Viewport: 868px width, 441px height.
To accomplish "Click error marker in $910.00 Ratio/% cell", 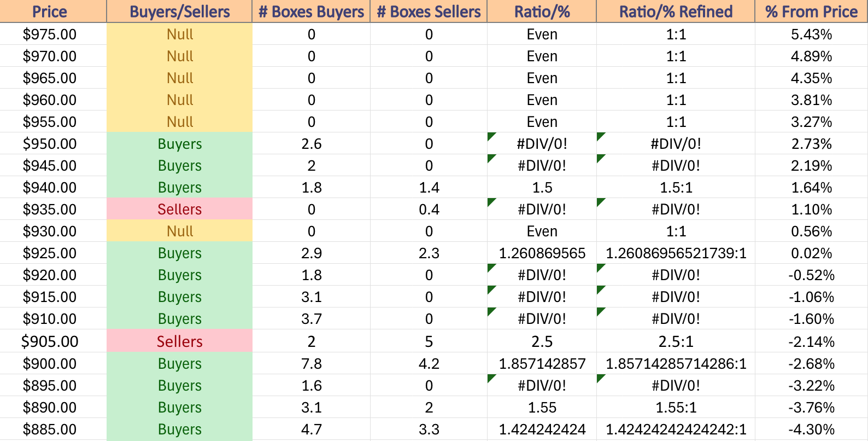I will point(490,310).
